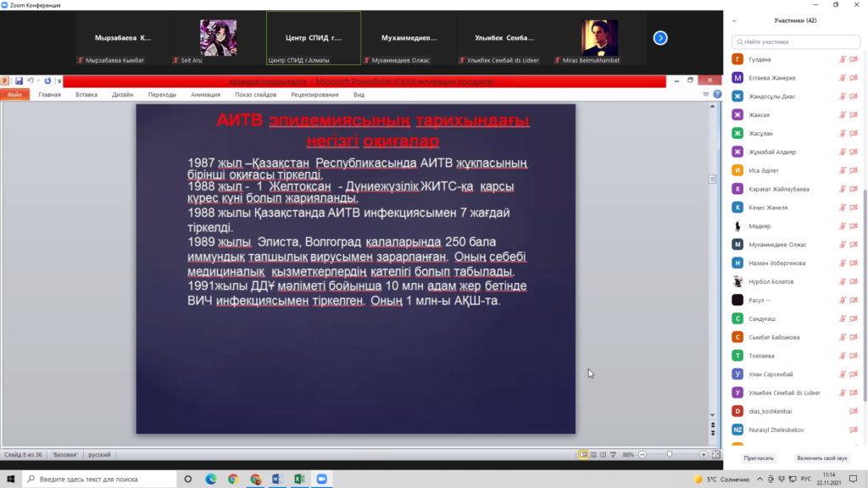Open reading view from status bar
868x488 pixels.
click(x=603, y=455)
